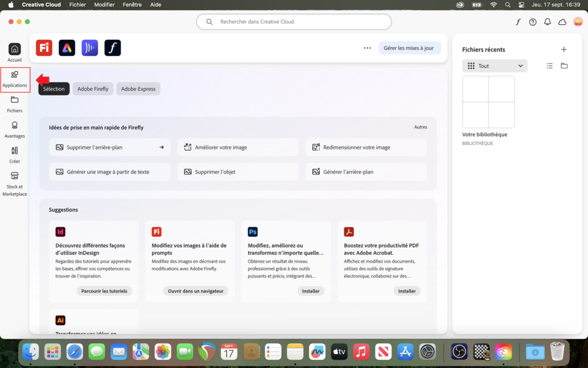The width and height of the screenshot is (588, 368).
Task: Click the InDesign icon in Suggestions
Action: click(x=60, y=232)
